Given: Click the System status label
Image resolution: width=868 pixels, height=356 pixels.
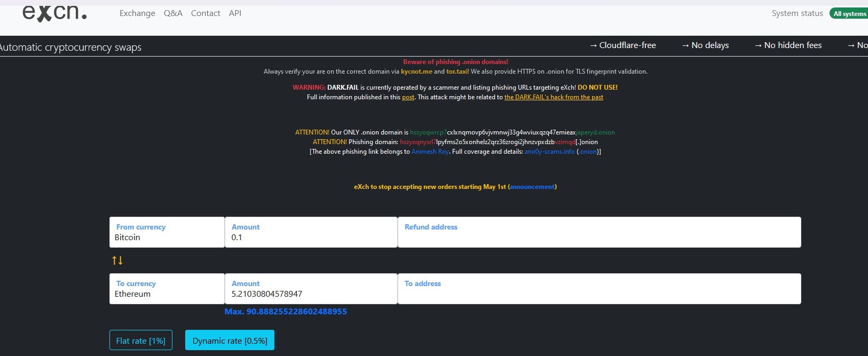Looking at the screenshot, I should point(798,13).
